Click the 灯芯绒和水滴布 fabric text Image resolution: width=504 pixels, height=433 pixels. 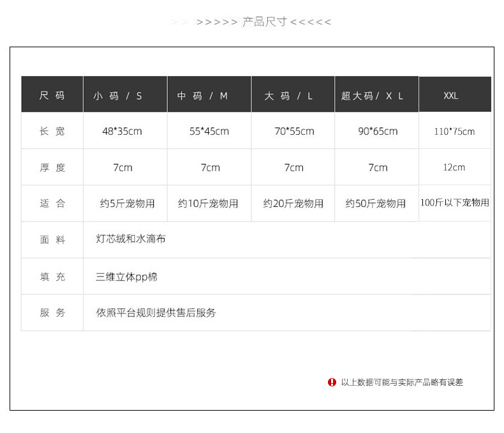131,239
